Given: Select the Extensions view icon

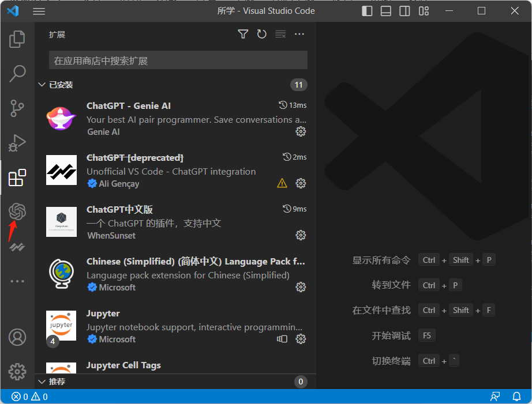Looking at the screenshot, I should [17, 178].
